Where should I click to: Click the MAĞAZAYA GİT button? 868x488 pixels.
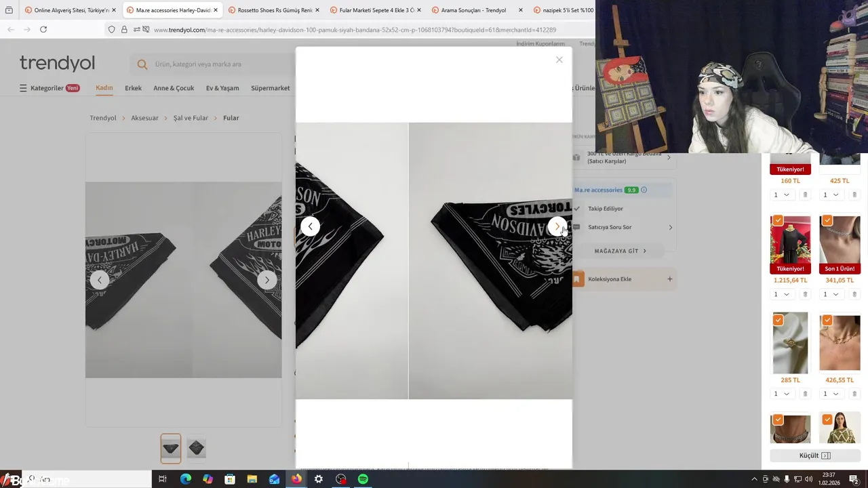coord(620,251)
